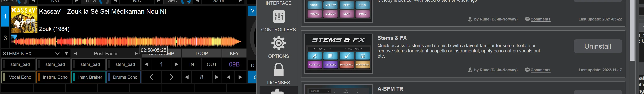Select deck 3 button
The image size is (644, 94).
point(5,38)
